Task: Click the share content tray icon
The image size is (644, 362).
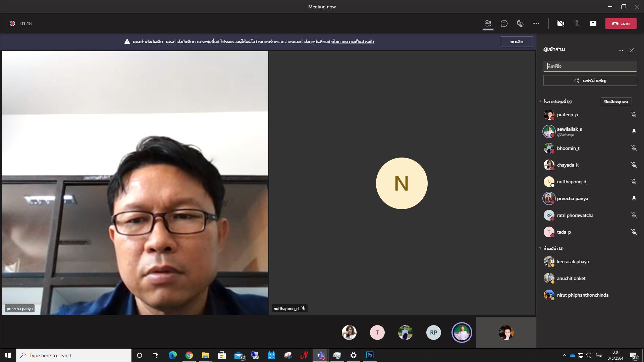Action: 593,23
